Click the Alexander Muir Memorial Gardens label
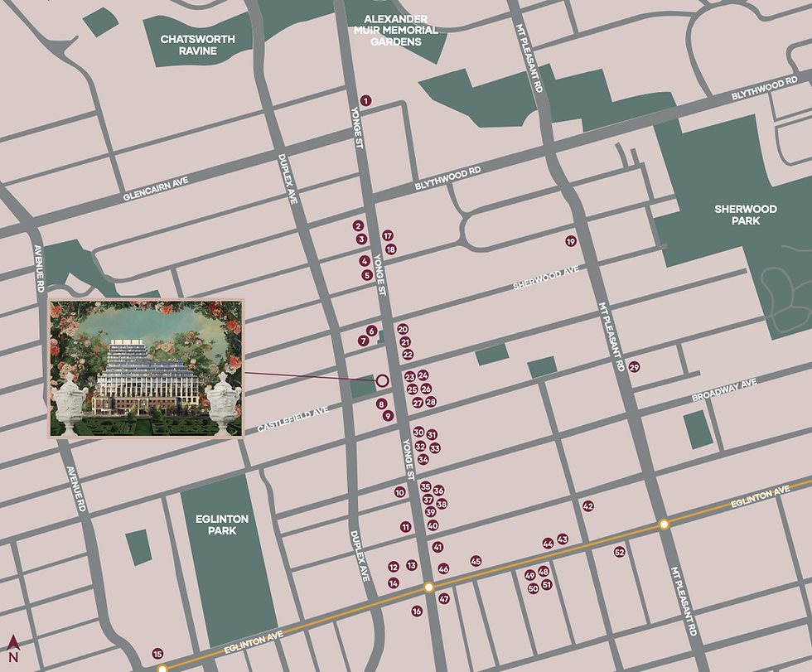 coord(396,30)
